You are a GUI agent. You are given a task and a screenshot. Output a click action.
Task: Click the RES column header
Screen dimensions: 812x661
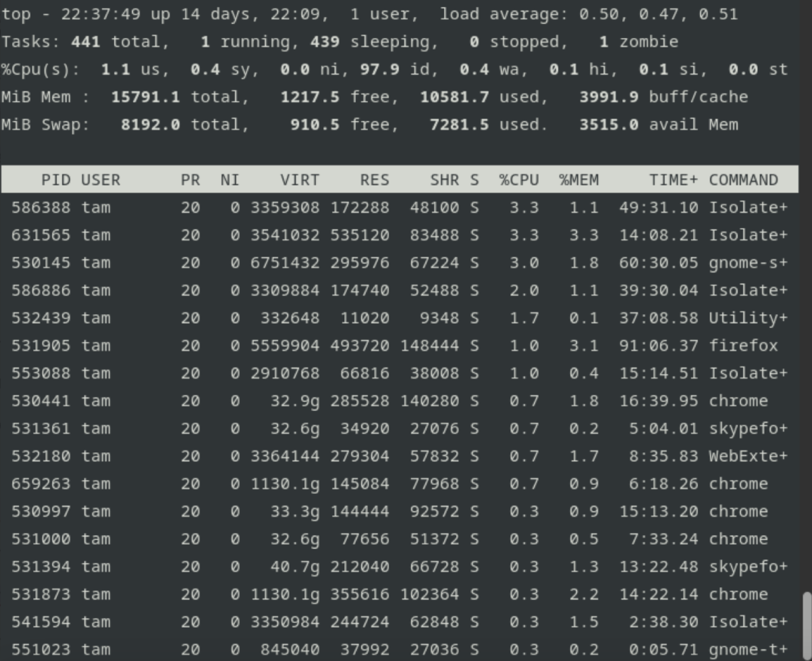click(x=374, y=180)
